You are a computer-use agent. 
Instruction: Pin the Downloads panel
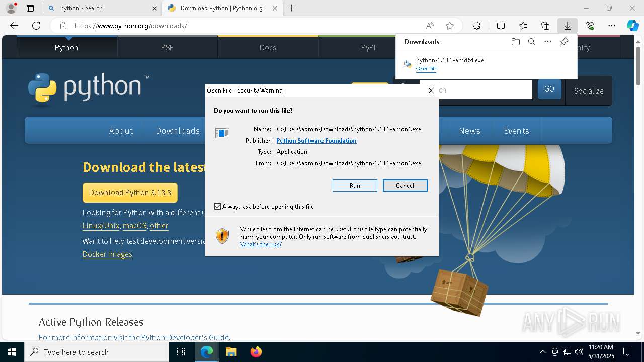click(x=564, y=42)
